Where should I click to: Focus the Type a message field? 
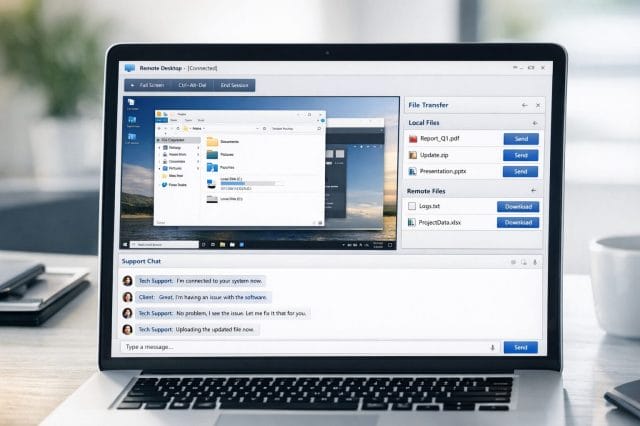[310, 347]
